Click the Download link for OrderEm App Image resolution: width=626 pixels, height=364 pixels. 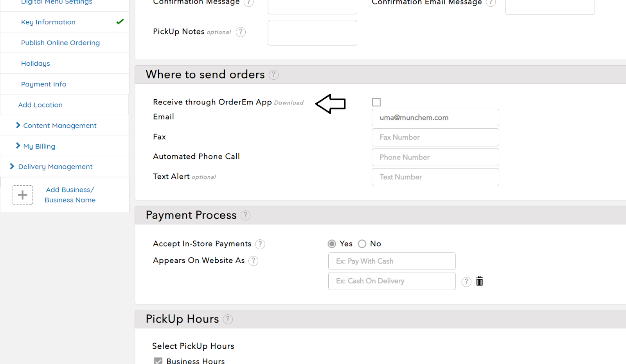click(x=289, y=103)
